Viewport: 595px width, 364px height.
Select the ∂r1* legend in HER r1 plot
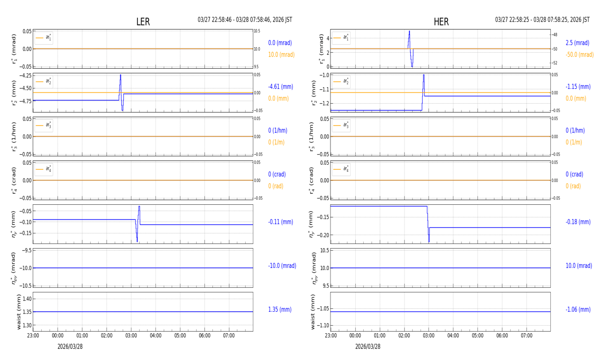click(x=341, y=38)
